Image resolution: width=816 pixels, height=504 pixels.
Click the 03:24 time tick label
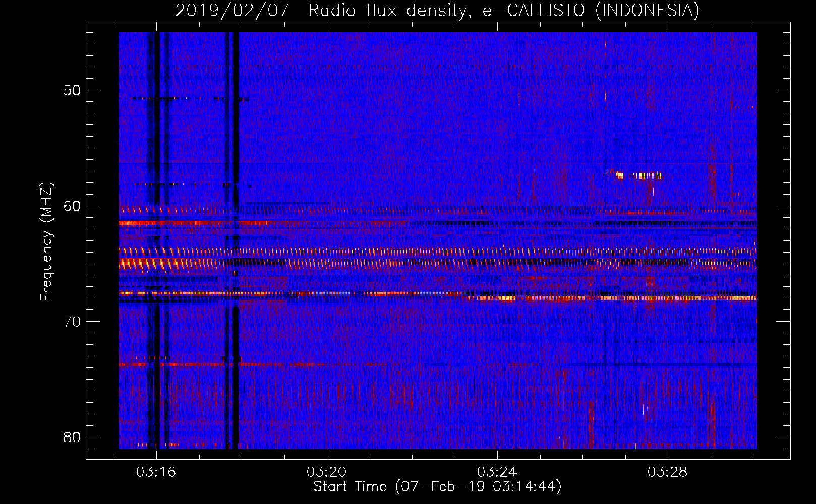497,472
